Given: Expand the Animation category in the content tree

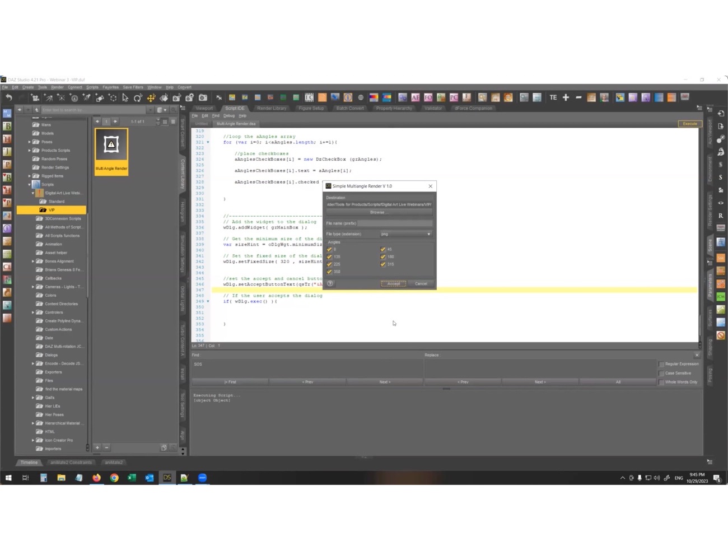Looking at the screenshot, I should pyautogui.click(x=32, y=244).
